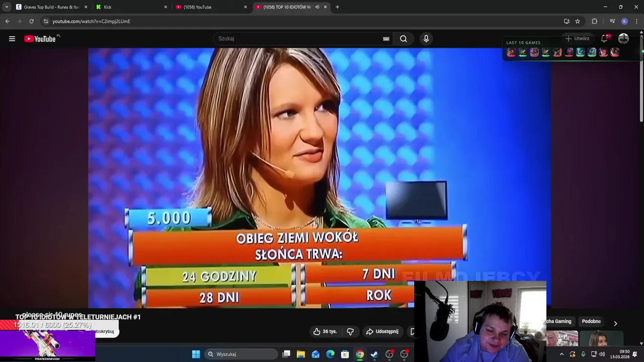The height and width of the screenshot is (362, 644).
Task: Open the Windows Start menu
Action: click(x=196, y=354)
